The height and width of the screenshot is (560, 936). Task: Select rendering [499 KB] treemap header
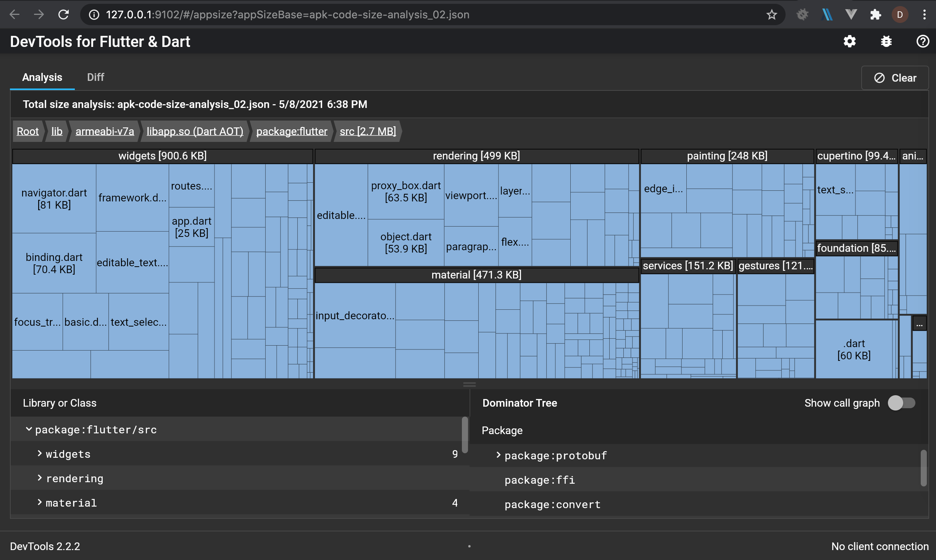point(476,156)
